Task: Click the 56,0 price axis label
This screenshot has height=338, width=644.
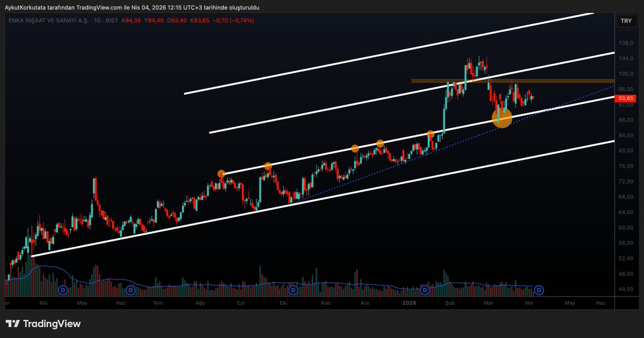Action: click(x=626, y=243)
